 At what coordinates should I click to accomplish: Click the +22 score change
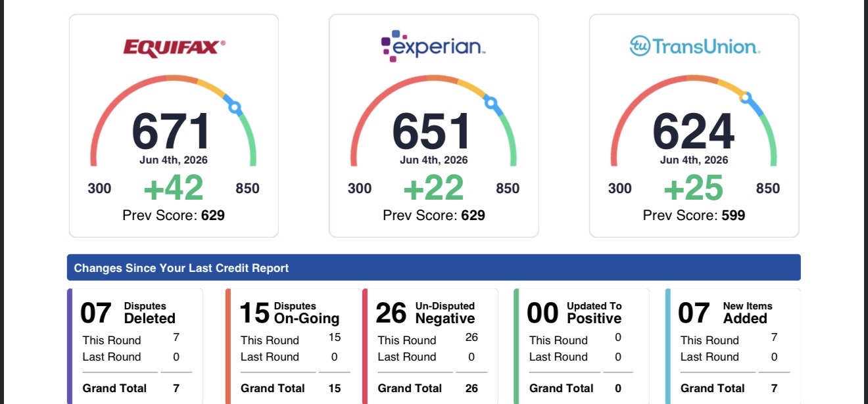click(433, 189)
